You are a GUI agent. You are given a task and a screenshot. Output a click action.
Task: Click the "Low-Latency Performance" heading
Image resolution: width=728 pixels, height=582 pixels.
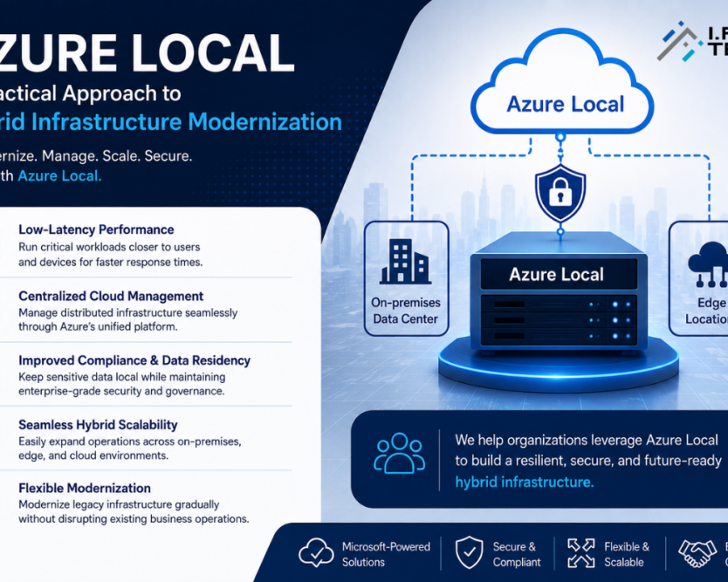point(96,229)
